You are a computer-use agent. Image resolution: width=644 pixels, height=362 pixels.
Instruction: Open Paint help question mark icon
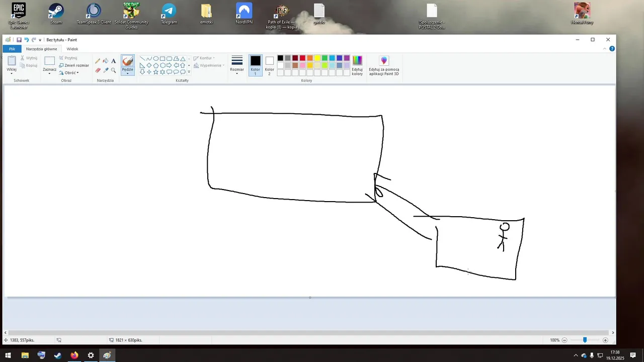coord(612,49)
